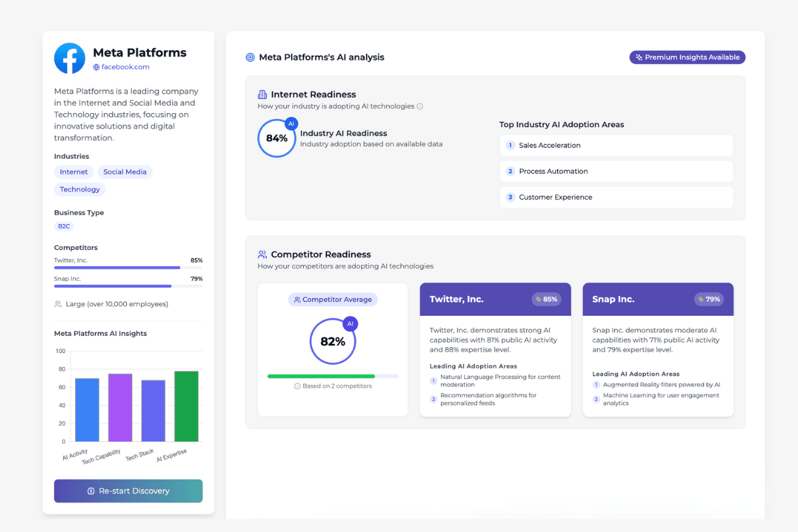Click the Large (over 10,000 employees) label
Image resolution: width=798 pixels, height=532 pixels.
tap(117, 305)
